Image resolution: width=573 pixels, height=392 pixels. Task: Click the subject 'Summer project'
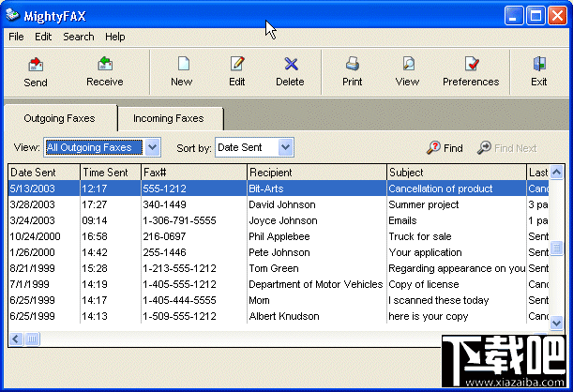[424, 204]
